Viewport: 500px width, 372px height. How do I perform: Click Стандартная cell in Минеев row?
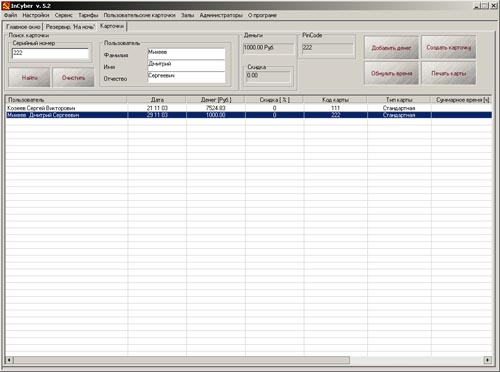pos(399,115)
